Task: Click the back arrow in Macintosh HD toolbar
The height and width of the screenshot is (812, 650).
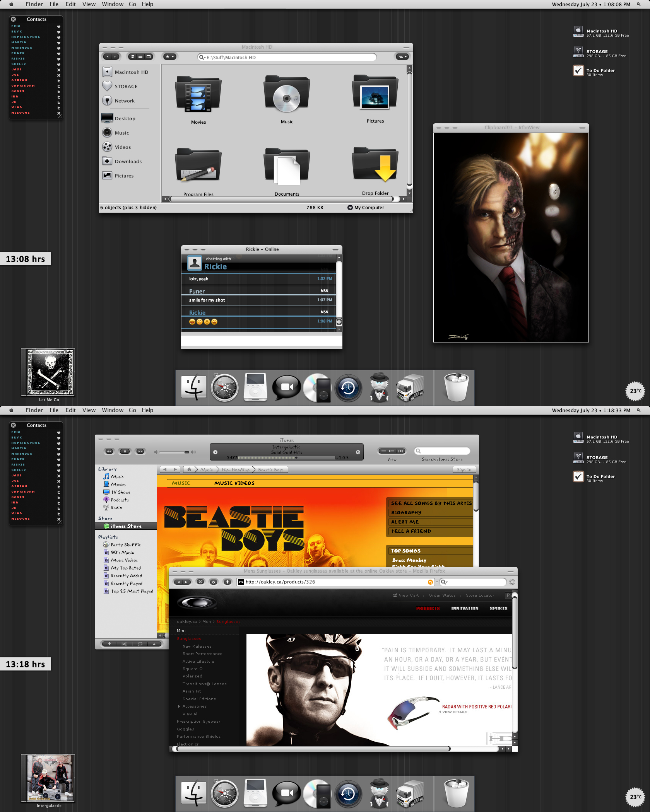Action: click(x=108, y=57)
